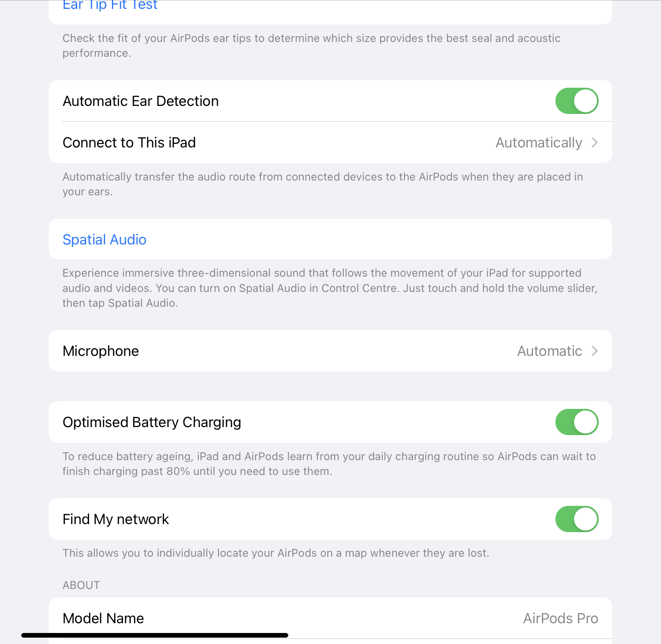
Task: Tap the Automatic Ear Detection label
Action: pyautogui.click(x=141, y=101)
